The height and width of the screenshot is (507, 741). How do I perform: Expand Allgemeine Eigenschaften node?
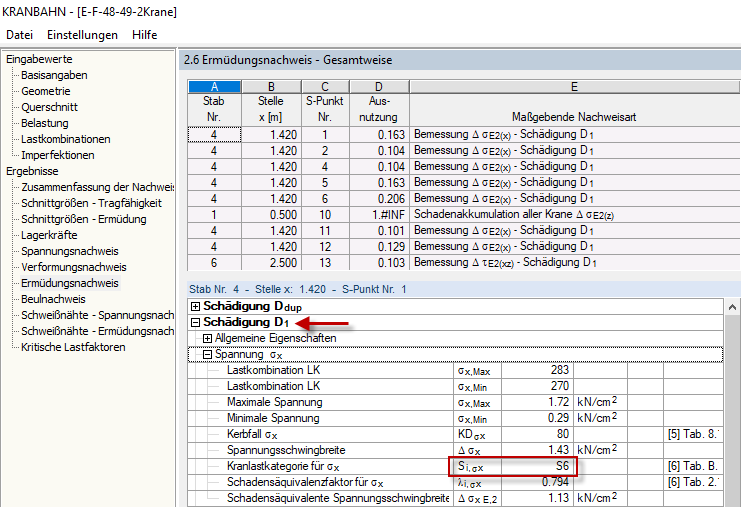coord(207,338)
